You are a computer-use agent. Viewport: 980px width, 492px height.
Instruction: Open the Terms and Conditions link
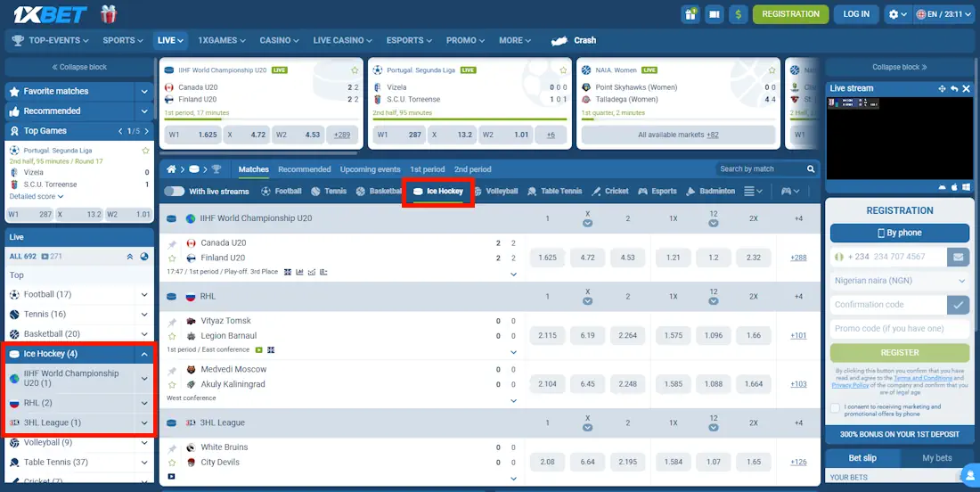[x=923, y=378]
